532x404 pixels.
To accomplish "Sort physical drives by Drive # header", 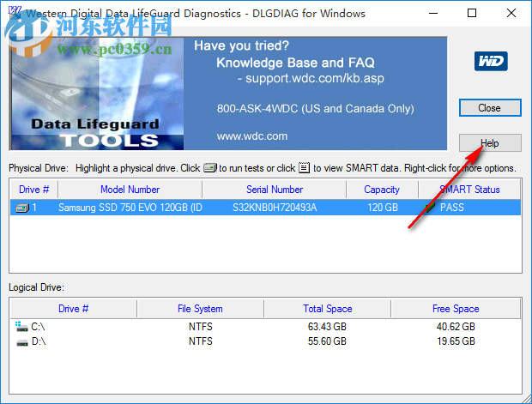I will coord(34,190).
